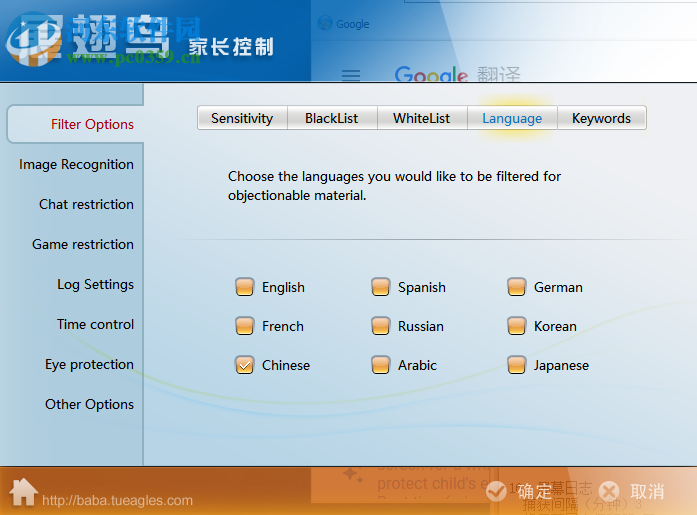Uncheck the Chinese language checkbox

tap(244, 365)
